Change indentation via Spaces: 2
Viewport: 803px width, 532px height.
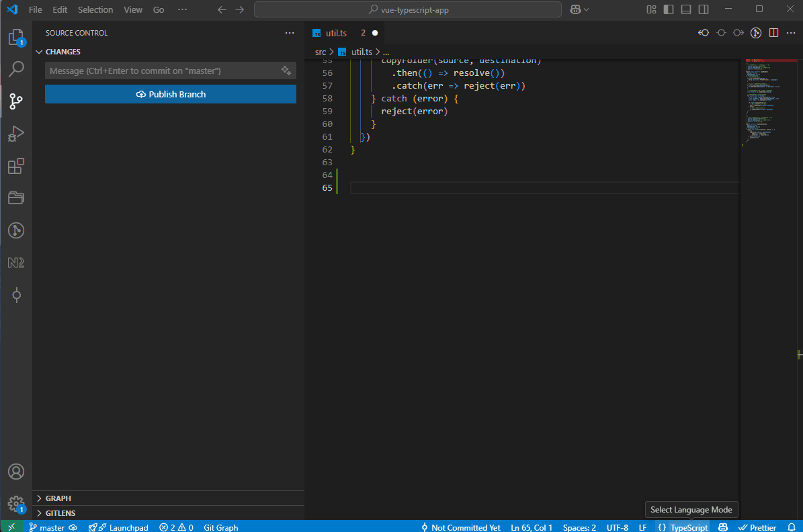(579, 527)
